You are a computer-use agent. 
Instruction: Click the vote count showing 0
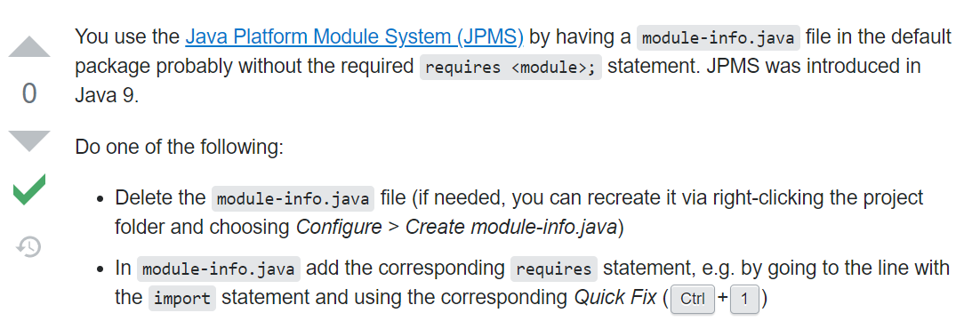coord(29,94)
